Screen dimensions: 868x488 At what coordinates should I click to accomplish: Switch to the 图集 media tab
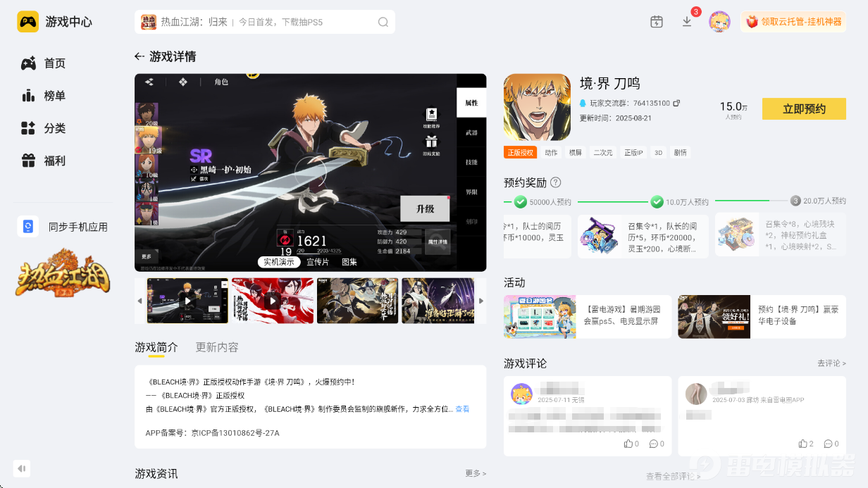347,261
